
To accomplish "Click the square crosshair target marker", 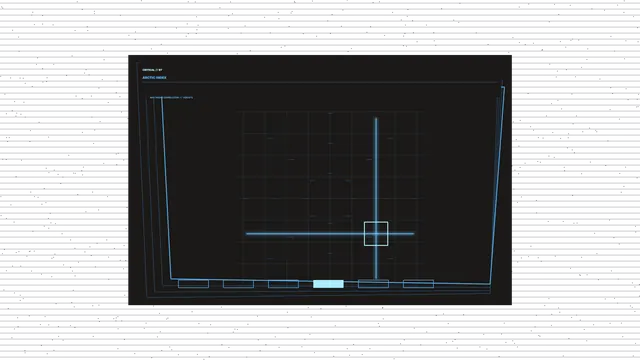I will pyautogui.click(x=376, y=234).
